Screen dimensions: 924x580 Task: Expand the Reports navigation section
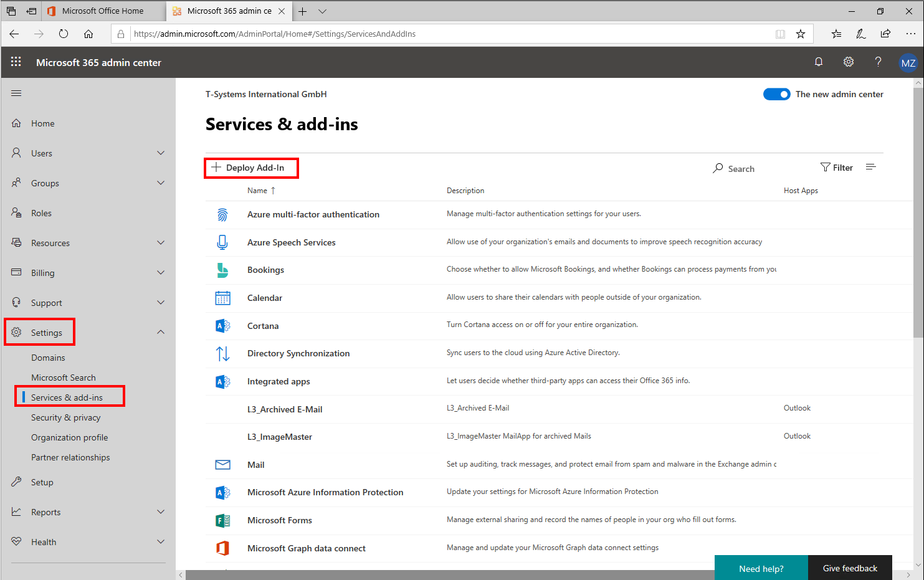pos(161,511)
